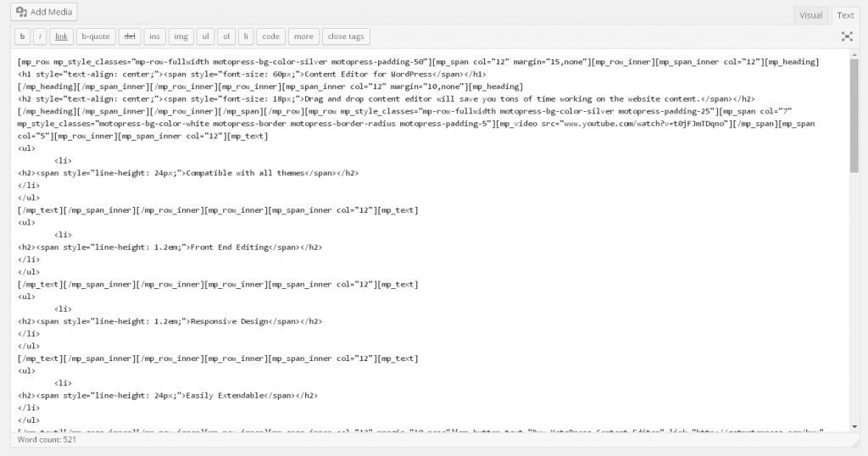Insert list item with li button
This screenshot has width=868, height=456.
[x=246, y=36]
